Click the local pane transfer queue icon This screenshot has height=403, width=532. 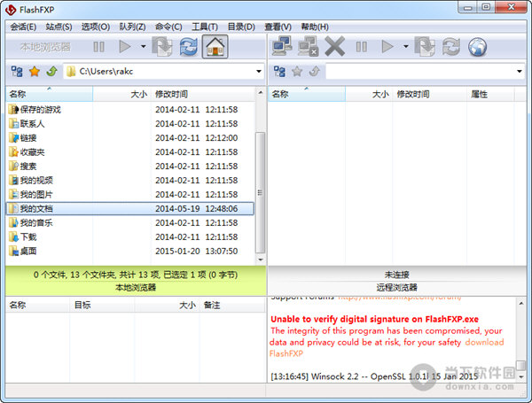pyautogui.click(x=162, y=46)
